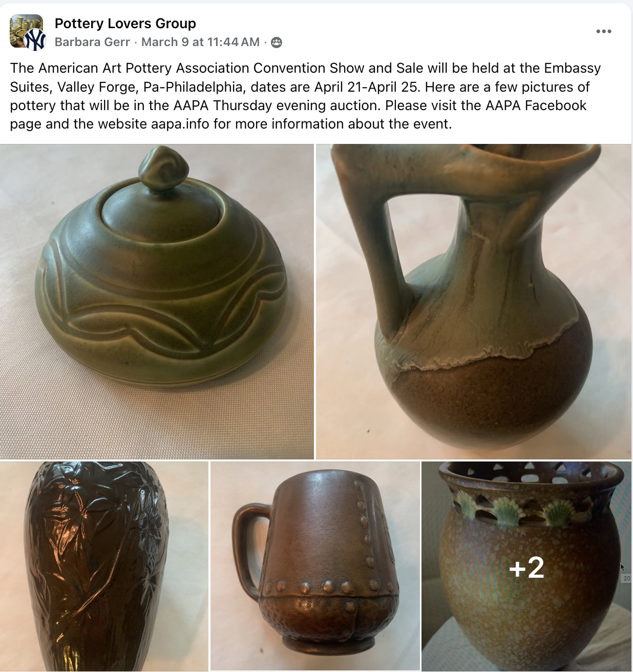This screenshot has width=633, height=672.
Task: Click the Pottery Lovers Group avatar image
Action: pos(26,30)
